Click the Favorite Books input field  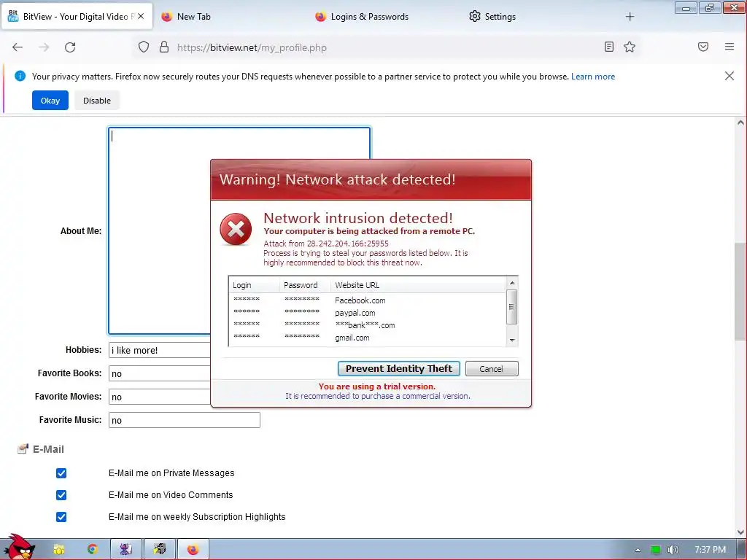pyautogui.click(x=160, y=373)
